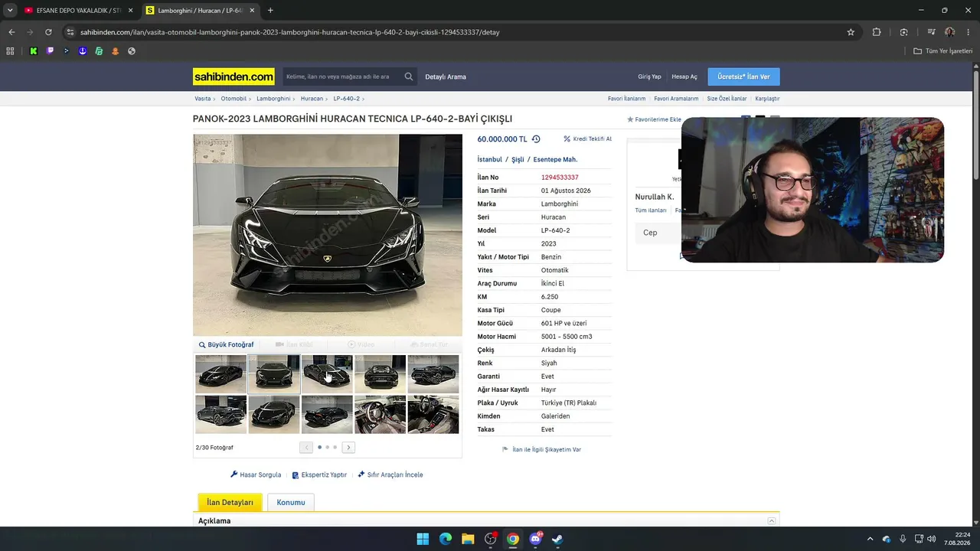Open the price history clock icon
Screen dimensions: 980x551
536,139
